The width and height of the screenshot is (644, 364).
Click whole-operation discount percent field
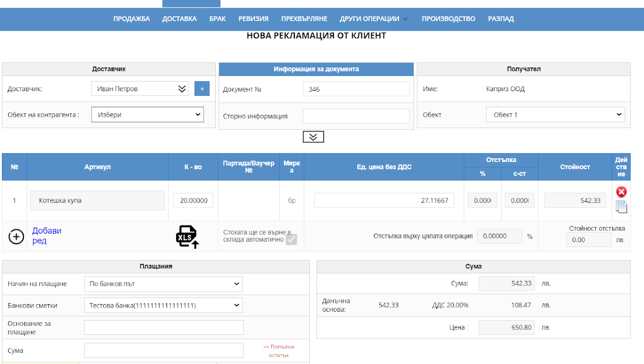499,236
